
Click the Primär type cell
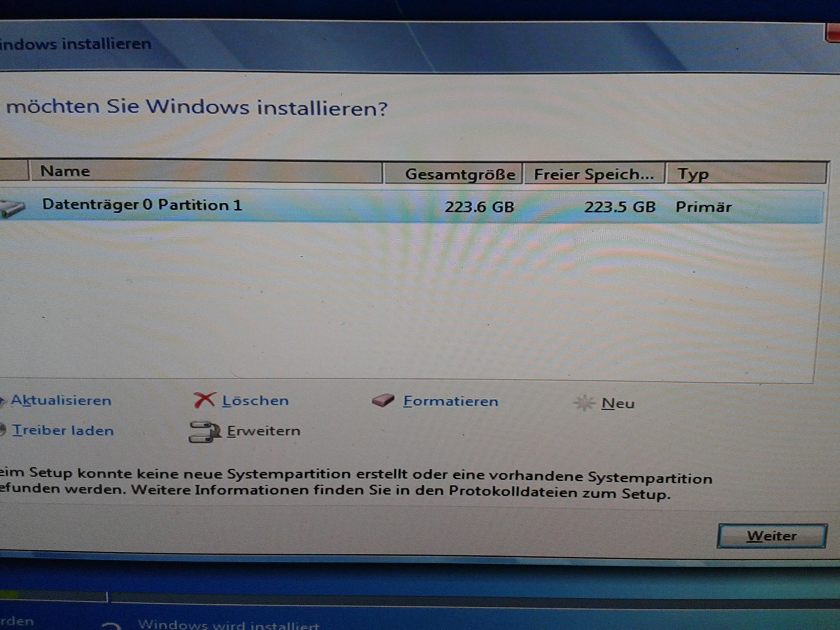tap(703, 207)
